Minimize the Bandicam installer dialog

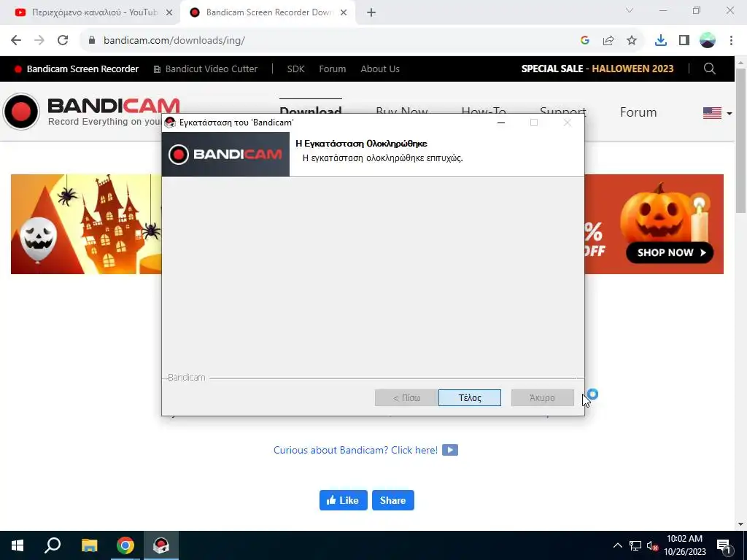tap(500, 122)
